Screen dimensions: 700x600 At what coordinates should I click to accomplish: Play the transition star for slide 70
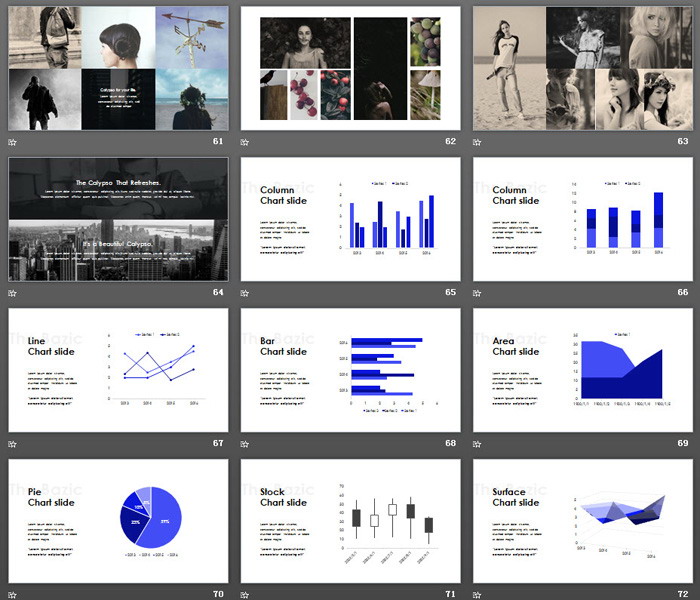(x=12, y=595)
